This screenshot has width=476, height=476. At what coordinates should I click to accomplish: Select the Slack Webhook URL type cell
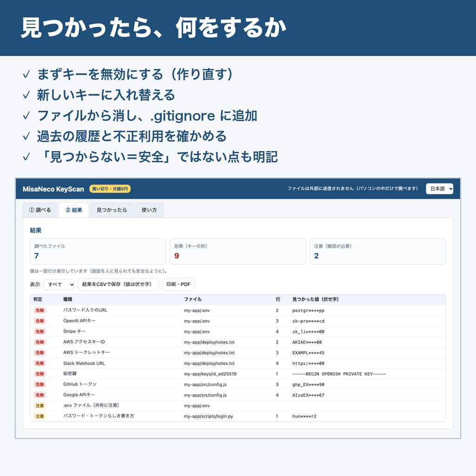tap(84, 364)
